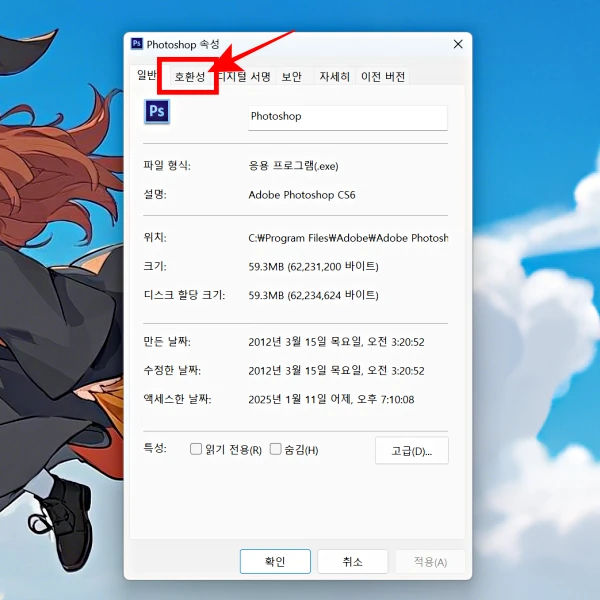Close the Photoshop 속성 dialog
This screenshot has height=600, width=600.
[x=458, y=44]
